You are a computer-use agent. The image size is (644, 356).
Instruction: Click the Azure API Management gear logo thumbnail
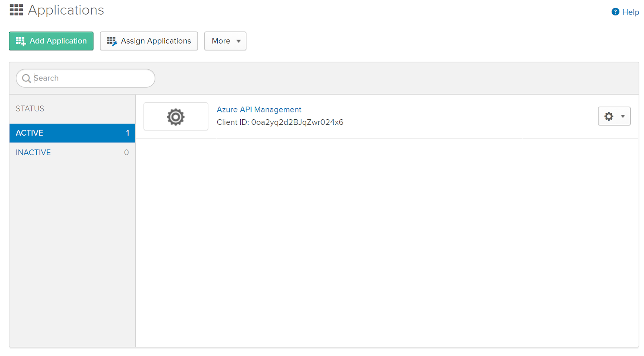176,116
